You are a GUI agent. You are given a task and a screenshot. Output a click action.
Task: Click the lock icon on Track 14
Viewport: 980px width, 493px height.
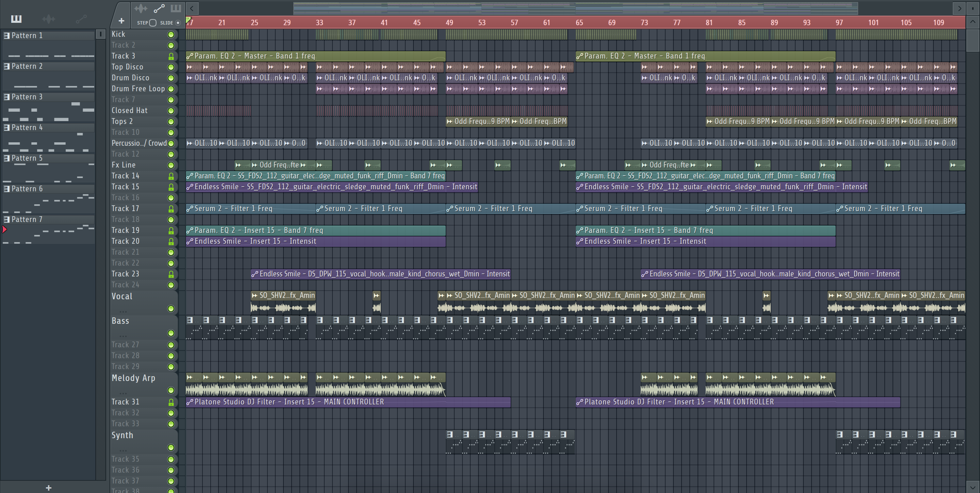pyautogui.click(x=171, y=176)
